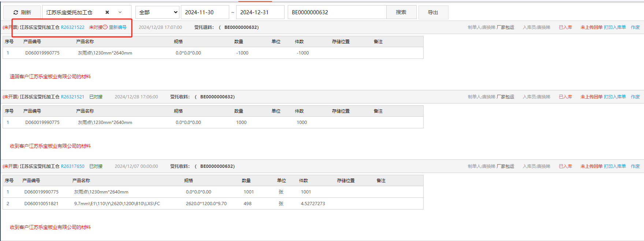Open order number R26321521
644x241 pixels.
tap(72, 97)
